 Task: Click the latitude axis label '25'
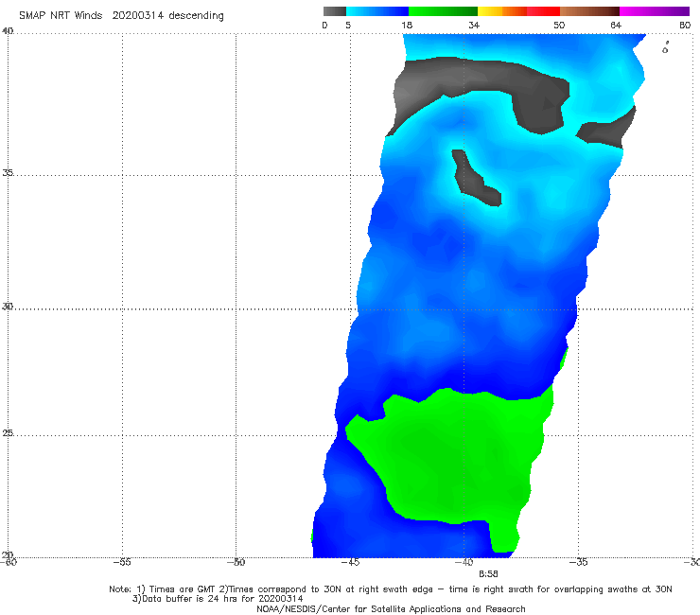(8, 432)
